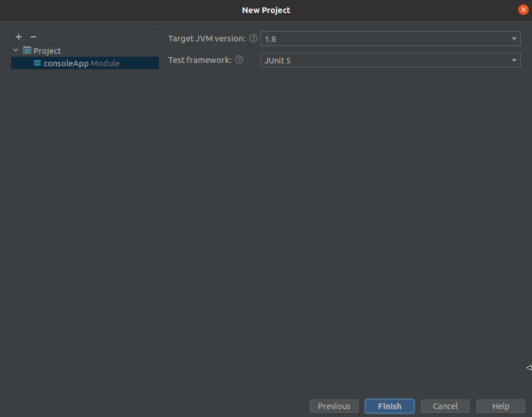The width and height of the screenshot is (532, 417).
Task: Go back with the Previous button
Action: (334, 406)
